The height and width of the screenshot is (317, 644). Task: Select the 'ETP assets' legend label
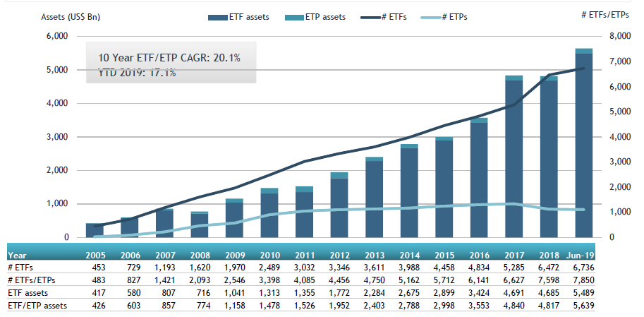point(326,17)
